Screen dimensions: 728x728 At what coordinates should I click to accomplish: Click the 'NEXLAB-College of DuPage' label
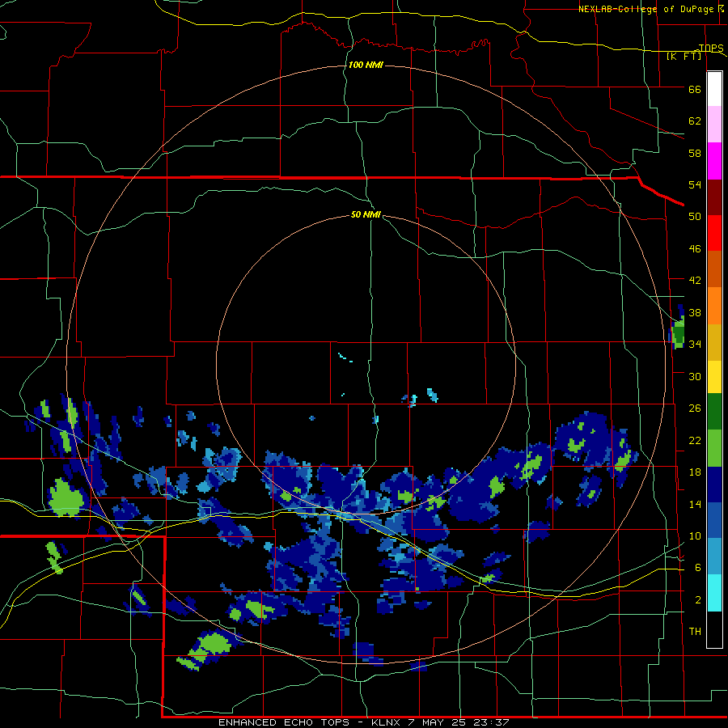pos(645,9)
